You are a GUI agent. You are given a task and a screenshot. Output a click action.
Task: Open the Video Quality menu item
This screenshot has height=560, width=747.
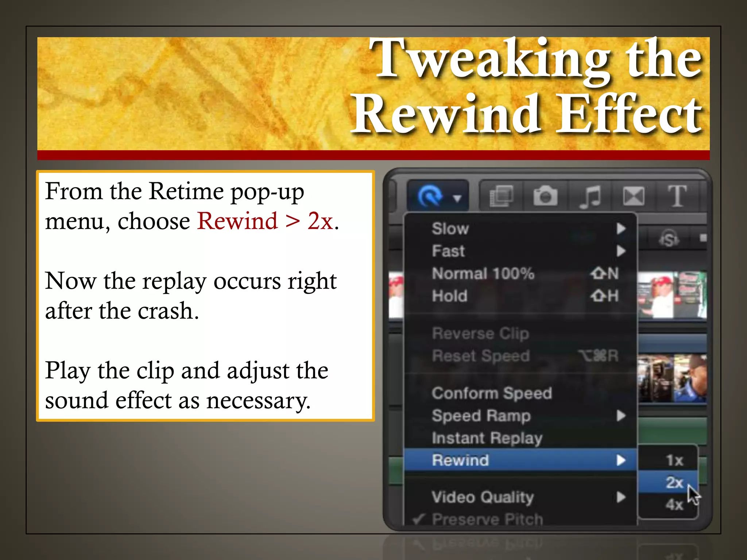point(520,497)
